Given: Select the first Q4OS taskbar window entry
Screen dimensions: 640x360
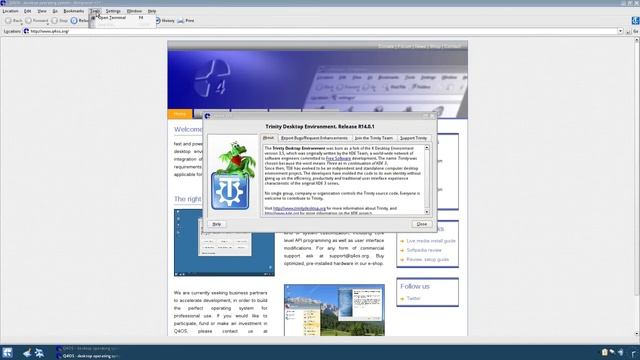Looking at the screenshot, I should [88, 349].
